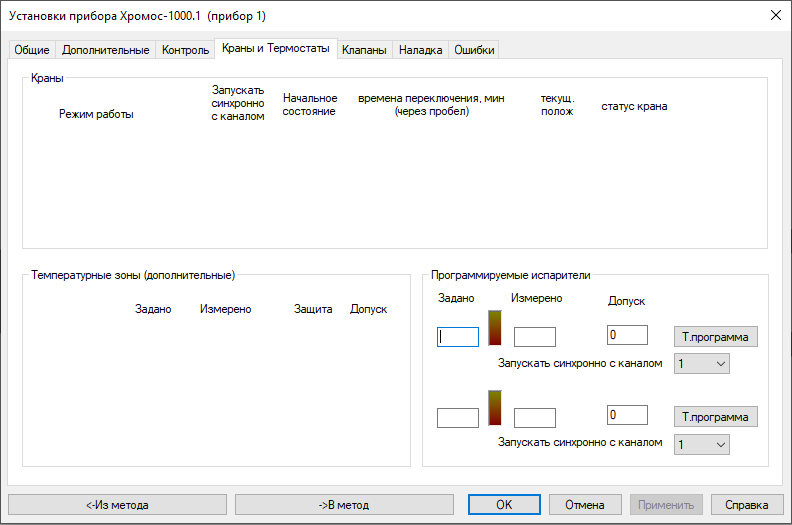The image size is (792, 525).
Task: Show the Ошибки tab
Action: pyautogui.click(x=473, y=50)
